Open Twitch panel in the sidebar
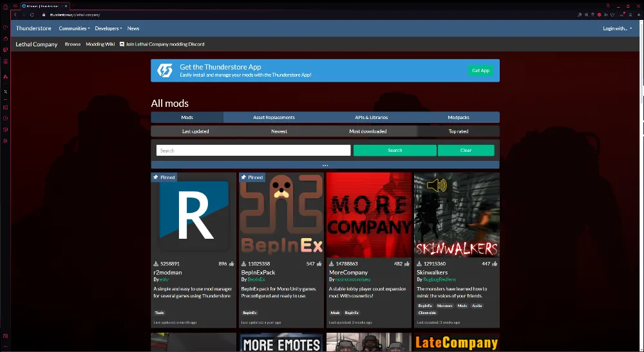 point(5,50)
